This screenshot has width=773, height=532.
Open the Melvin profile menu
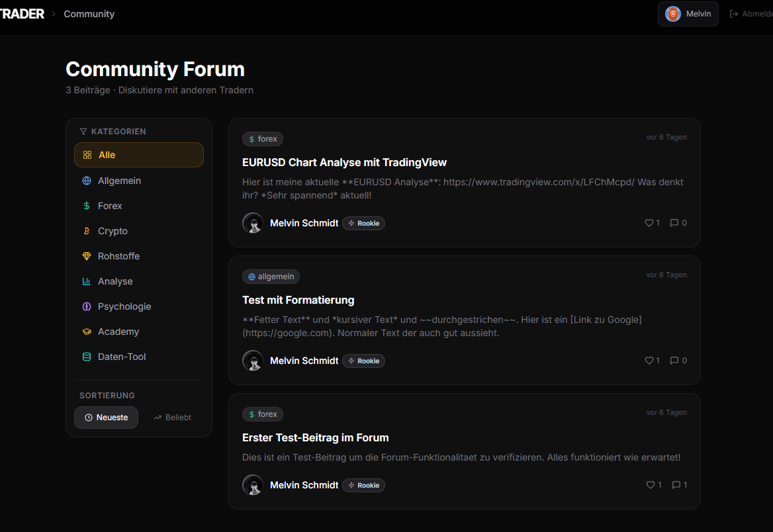(688, 13)
